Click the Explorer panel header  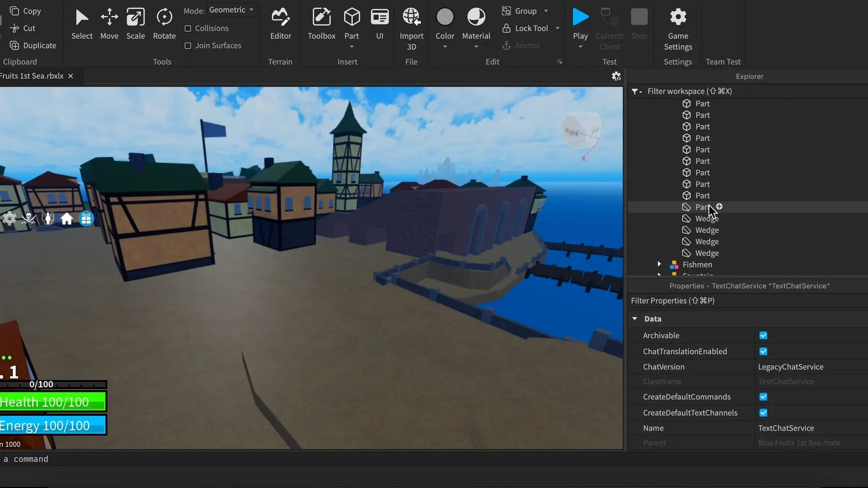[749, 76]
